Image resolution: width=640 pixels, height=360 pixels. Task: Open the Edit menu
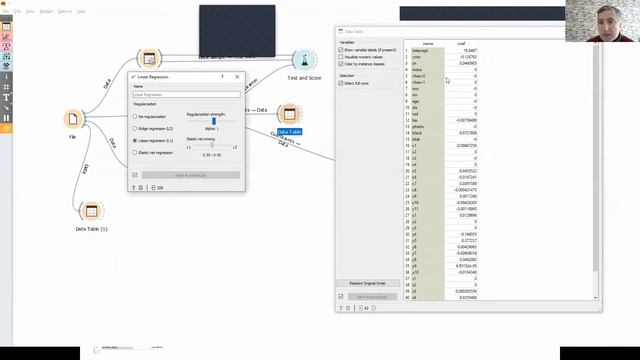coord(18,11)
